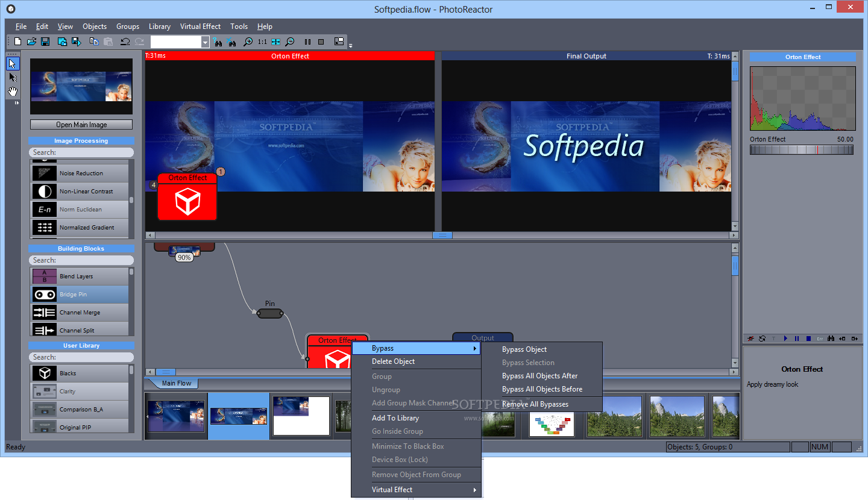Click the blue pause button in properties panel
The image size is (868, 500).
797,339
